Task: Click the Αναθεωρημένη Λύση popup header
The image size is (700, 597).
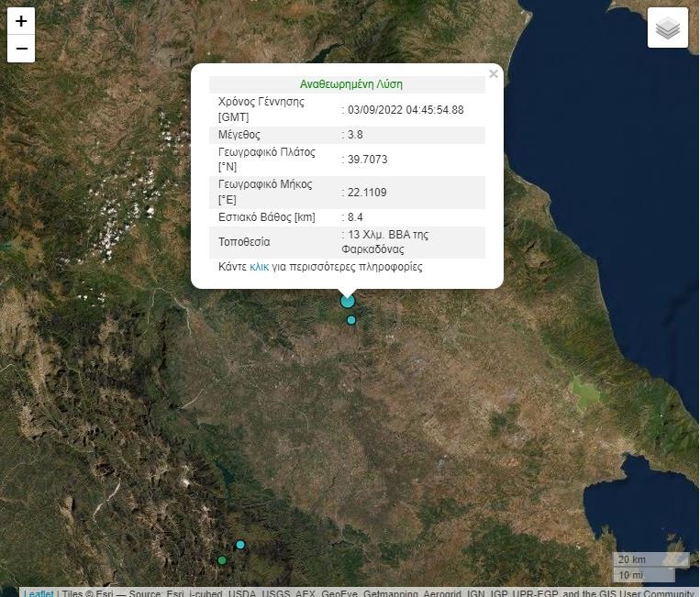Action: click(x=350, y=84)
